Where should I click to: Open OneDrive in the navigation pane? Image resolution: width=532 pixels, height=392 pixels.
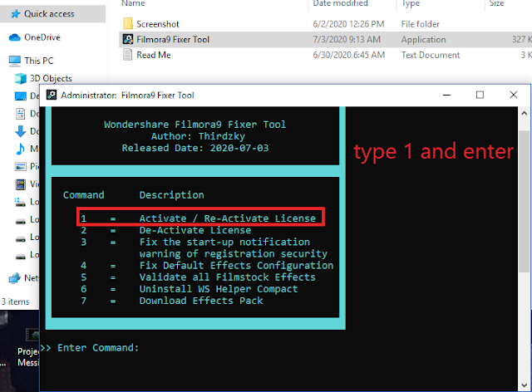42,37
